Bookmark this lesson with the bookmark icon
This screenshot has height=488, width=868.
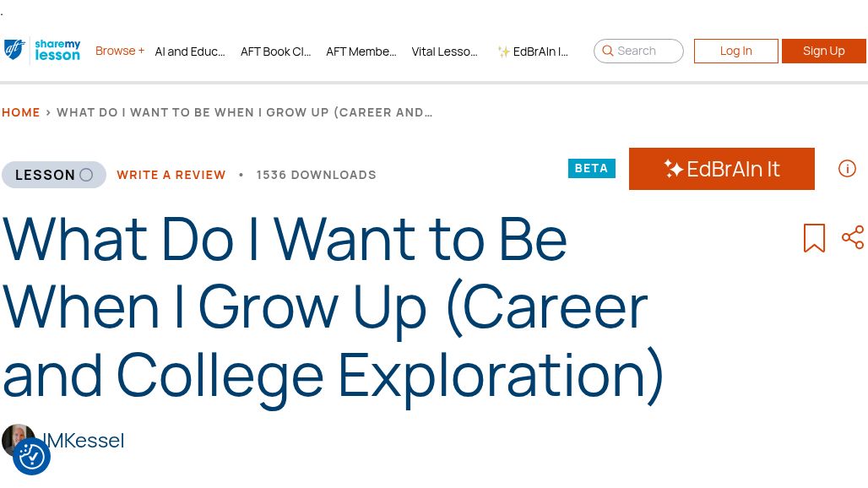tap(814, 238)
